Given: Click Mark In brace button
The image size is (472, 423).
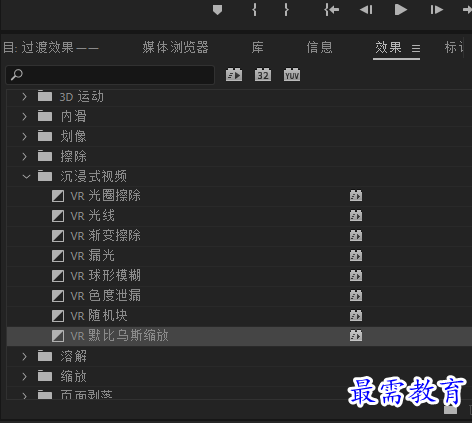Looking at the screenshot, I should tap(254, 10).
